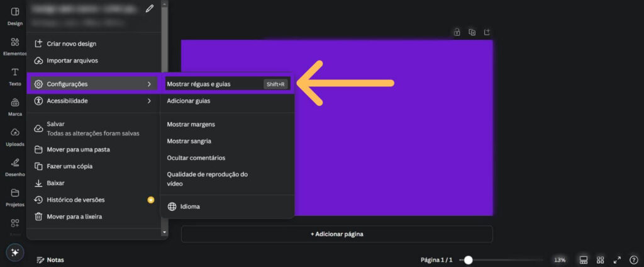Toggle Ocultar comentários option
The width and height of the screenshot is (644, 267).
click(x=196, y=157)
